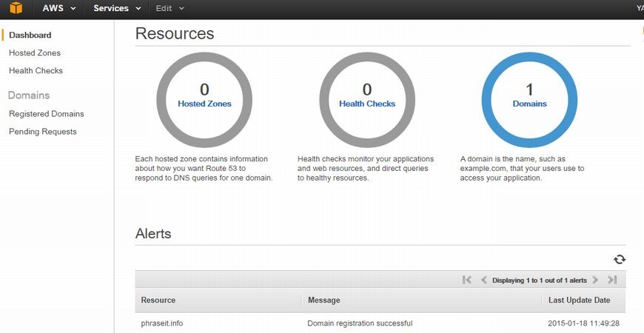View Pending Requests page
This screenshot has height=333, width=644.
click(42, 132)
